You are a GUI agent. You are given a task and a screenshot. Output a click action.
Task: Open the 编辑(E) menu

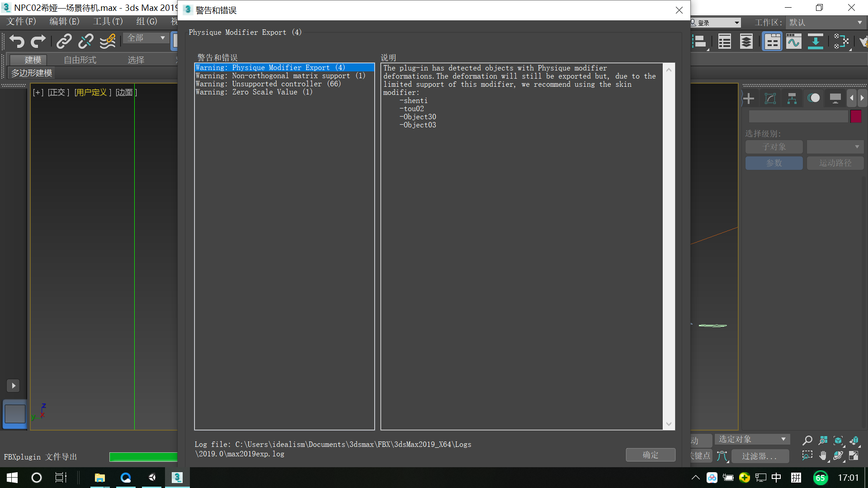click(64, 22)
